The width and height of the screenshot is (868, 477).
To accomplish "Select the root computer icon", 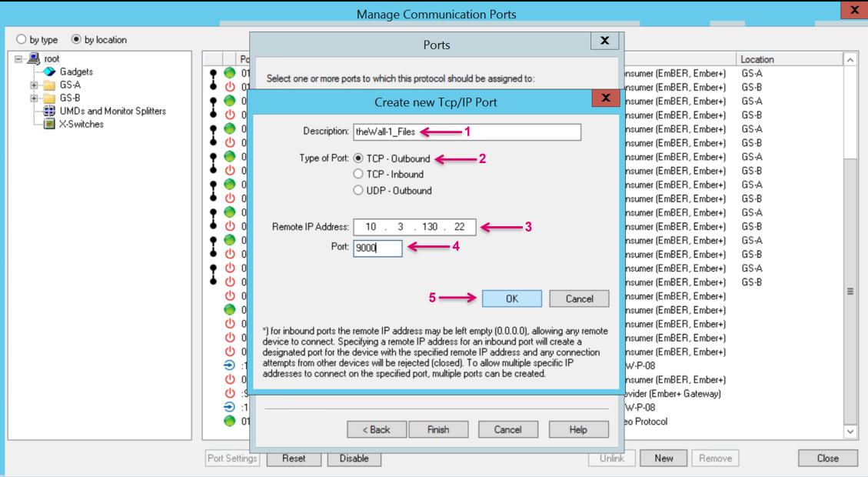I will coord(34,58).
